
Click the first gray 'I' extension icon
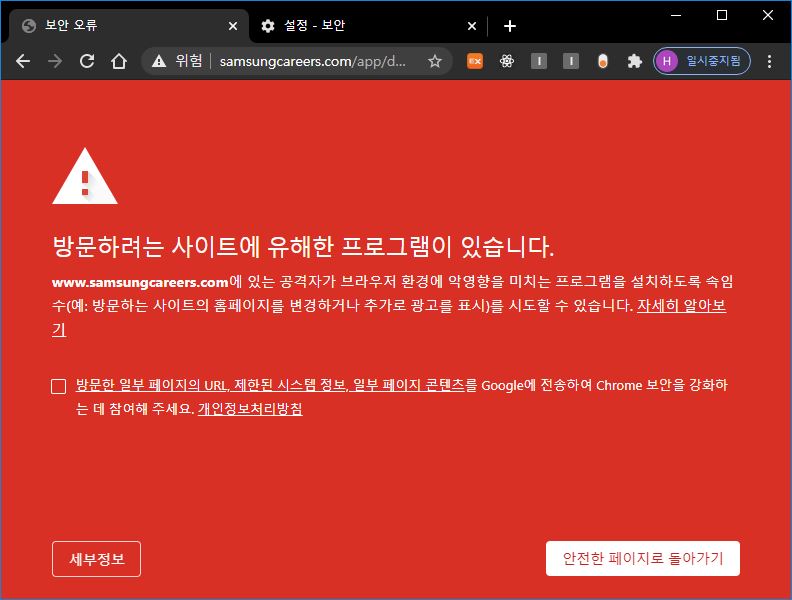click(x=539, y=61)
